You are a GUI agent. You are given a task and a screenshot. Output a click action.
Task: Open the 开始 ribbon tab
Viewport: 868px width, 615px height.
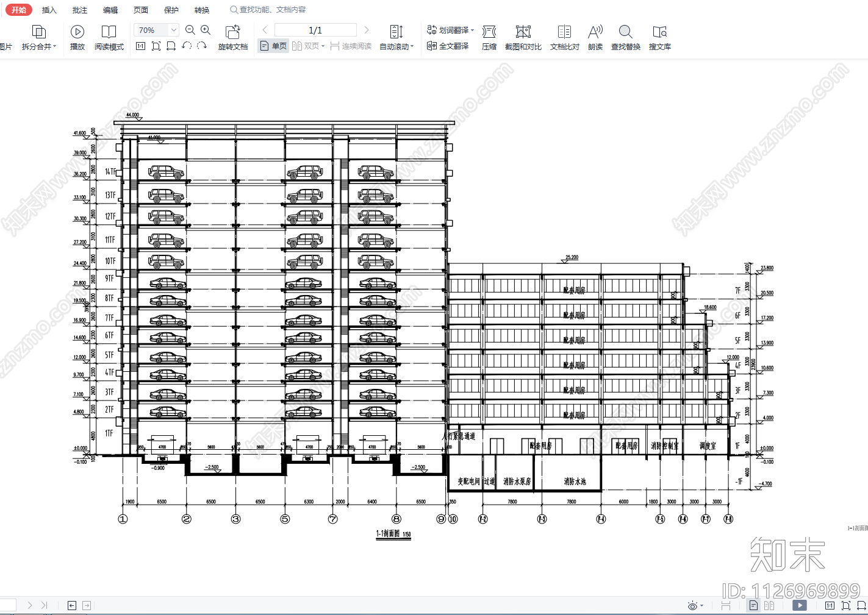[19, 10]
